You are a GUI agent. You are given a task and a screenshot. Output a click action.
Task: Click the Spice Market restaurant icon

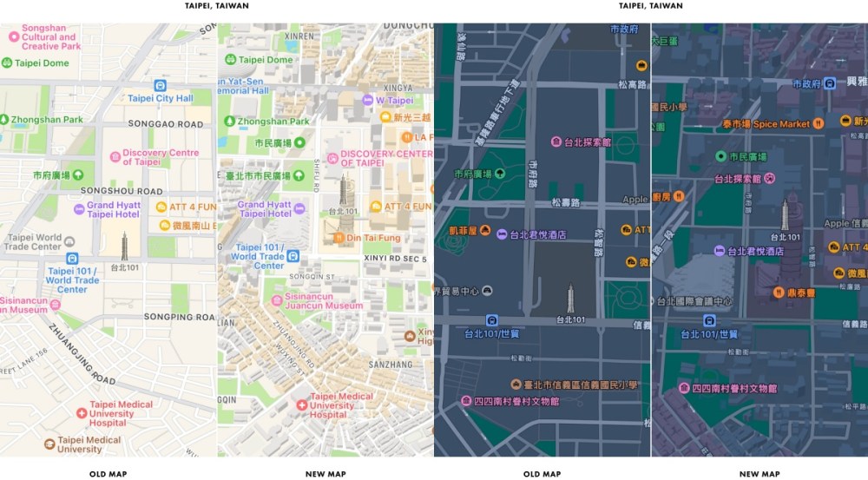click(x=817, y=124)
